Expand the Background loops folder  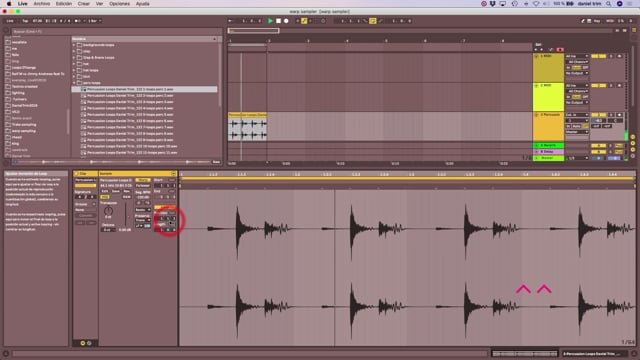74,45
